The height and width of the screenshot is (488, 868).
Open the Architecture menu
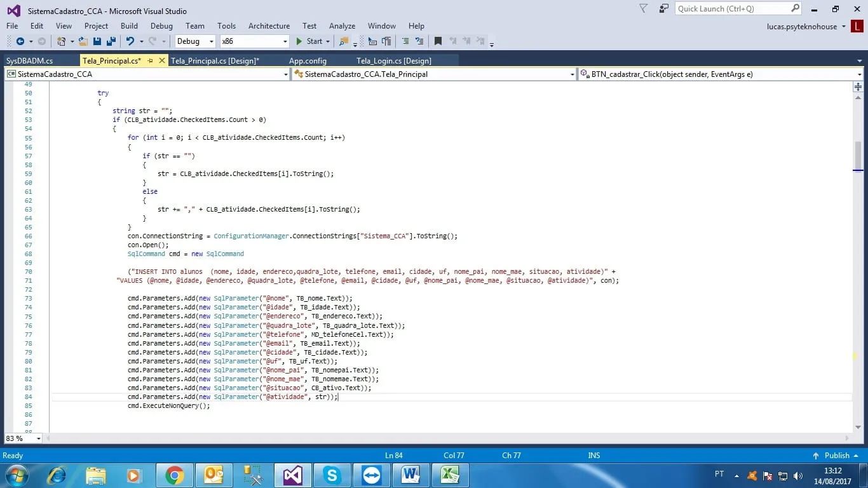tap(269, 26)
